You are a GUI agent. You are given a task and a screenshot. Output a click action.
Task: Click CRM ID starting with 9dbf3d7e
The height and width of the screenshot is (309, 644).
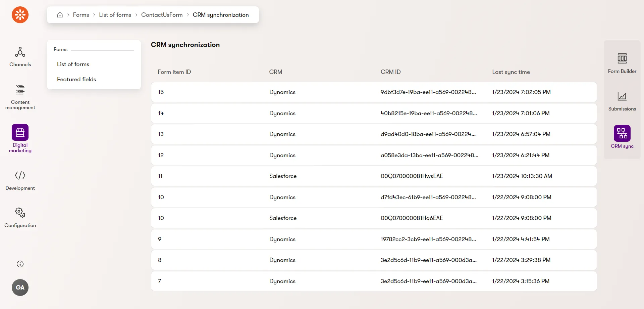click(428, 92)
